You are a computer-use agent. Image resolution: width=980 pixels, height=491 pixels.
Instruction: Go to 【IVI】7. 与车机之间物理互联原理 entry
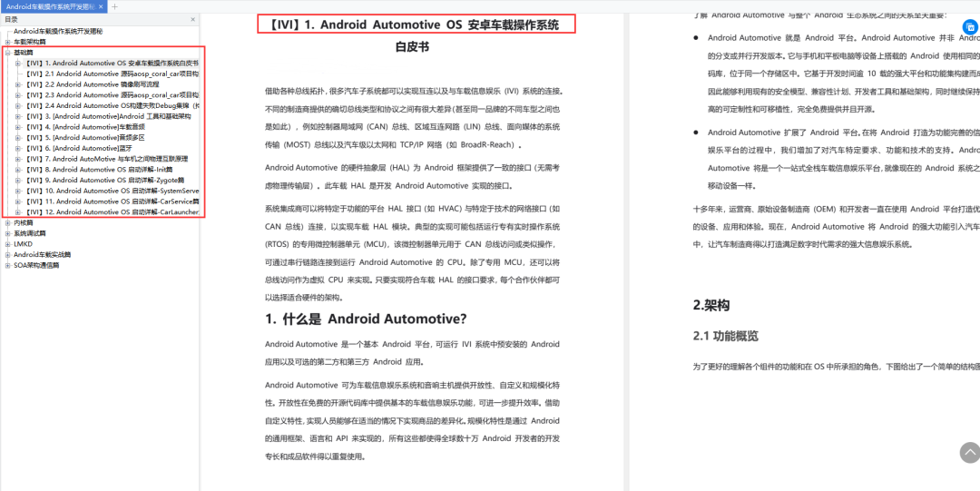tap(105, 158)
